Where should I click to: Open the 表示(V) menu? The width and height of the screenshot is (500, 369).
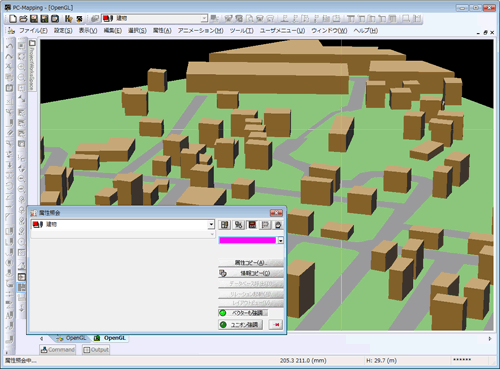[88, 31]
